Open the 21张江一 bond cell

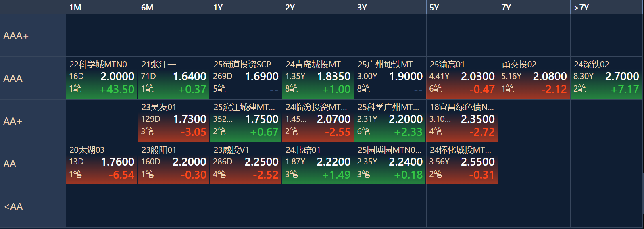click(174, 78)
